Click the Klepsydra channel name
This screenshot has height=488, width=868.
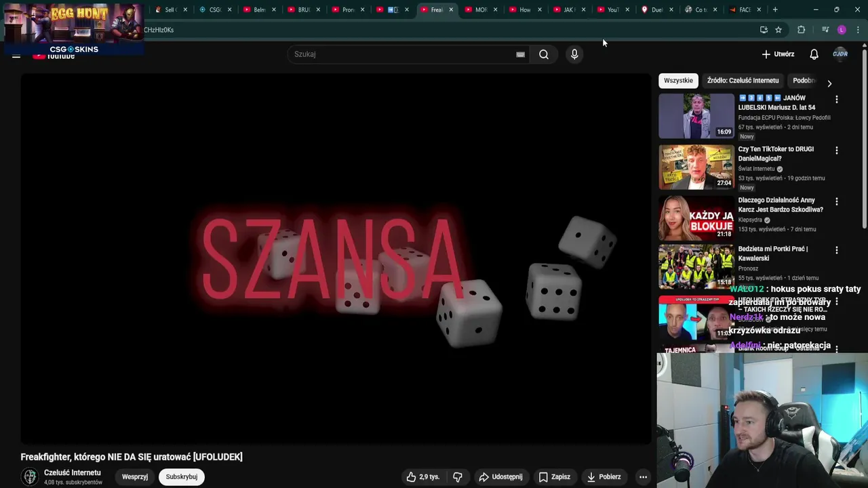click(750, 220)
